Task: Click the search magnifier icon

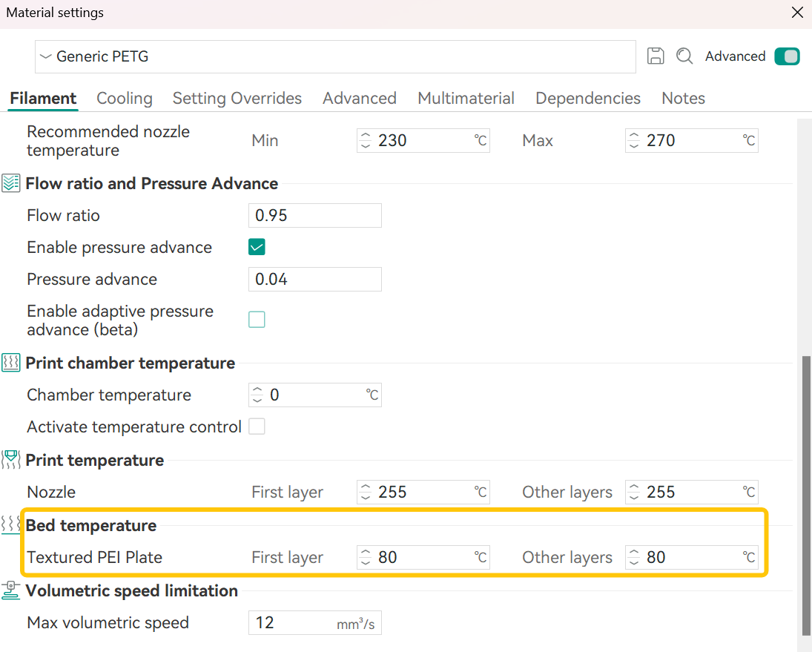Action: point(684,56)
